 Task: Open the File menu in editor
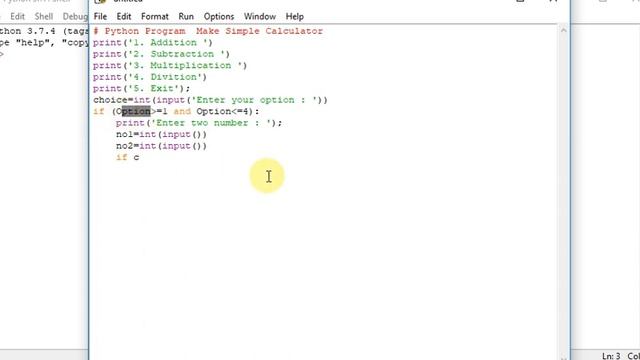pyautogui.click(x=100, y=17)
